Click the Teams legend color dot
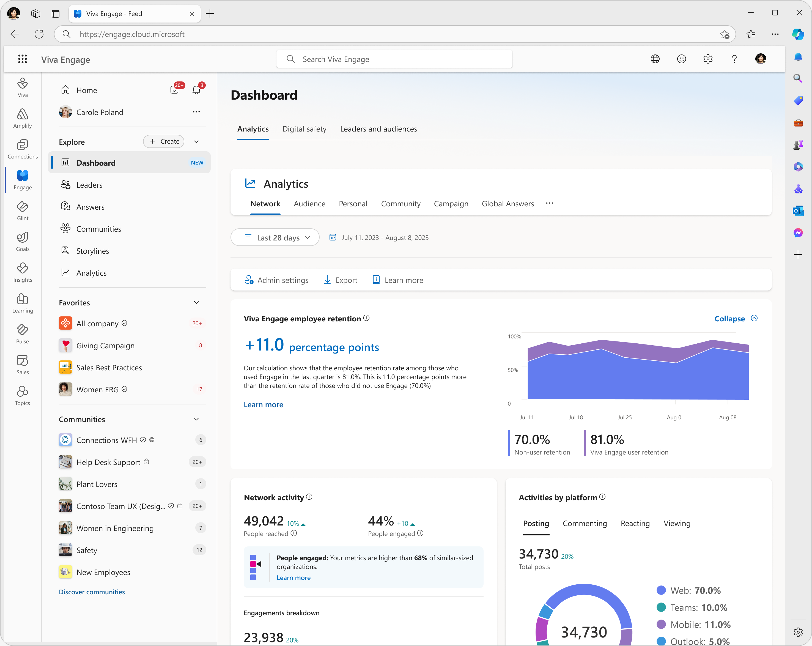Viewport: 812px width, 646px height. tap(661, 607)
